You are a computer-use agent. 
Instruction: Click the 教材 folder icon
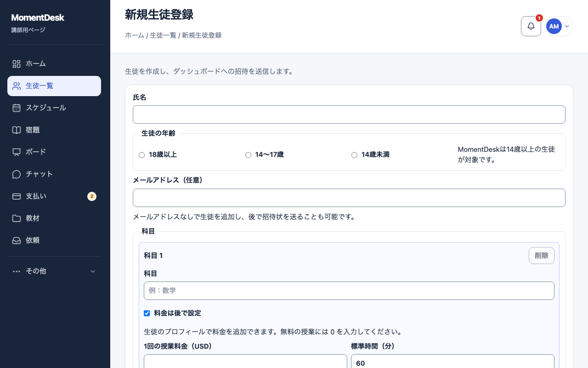pyautogui.click(x=17, y=218)
